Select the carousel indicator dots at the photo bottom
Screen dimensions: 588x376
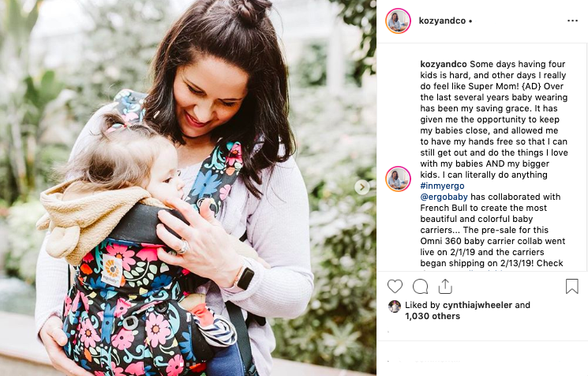(189, 364)
